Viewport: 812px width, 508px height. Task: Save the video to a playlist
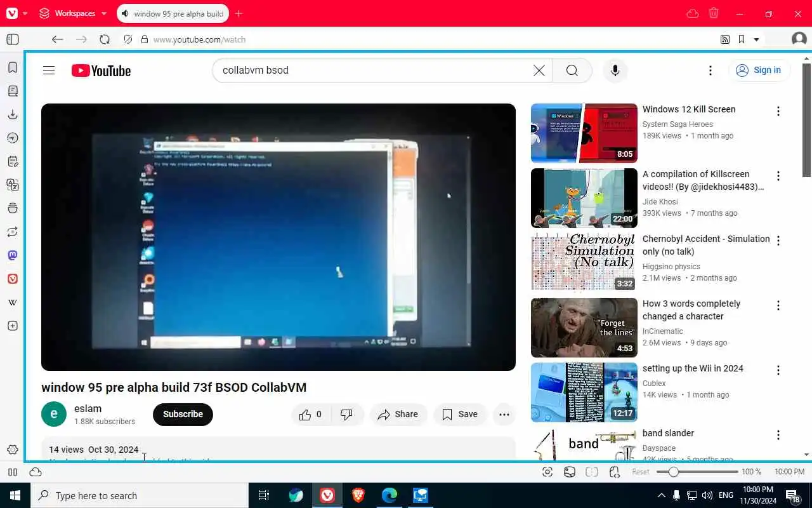(x=460, y=415)
